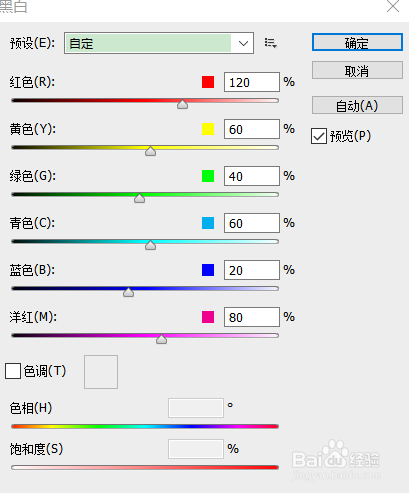Click the green color swatch for 绿色

tap(208, 176)
